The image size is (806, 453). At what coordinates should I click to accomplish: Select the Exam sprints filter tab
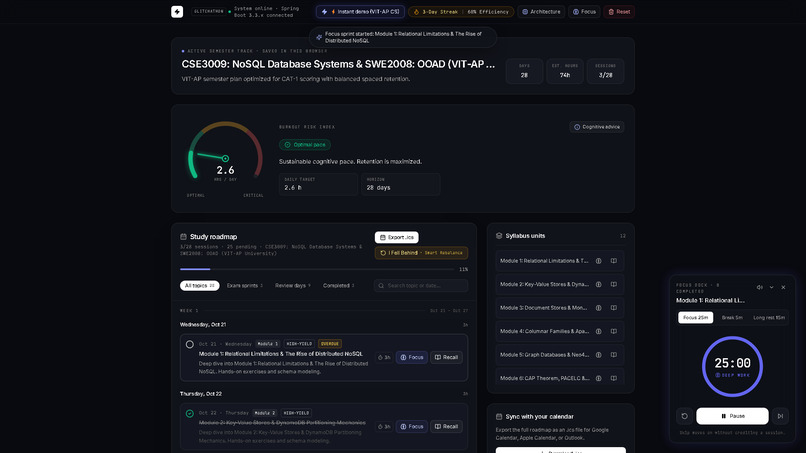(245, 285)
